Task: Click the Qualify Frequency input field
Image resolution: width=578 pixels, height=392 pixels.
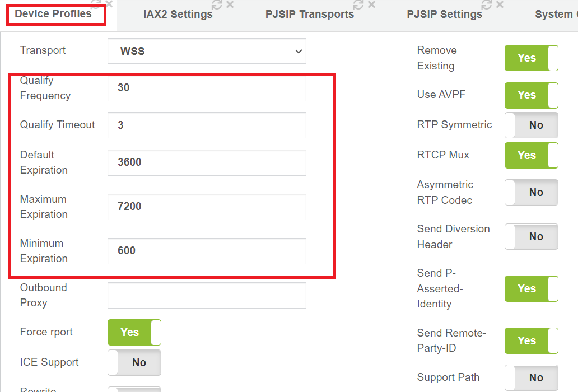Action: point(207,88)
